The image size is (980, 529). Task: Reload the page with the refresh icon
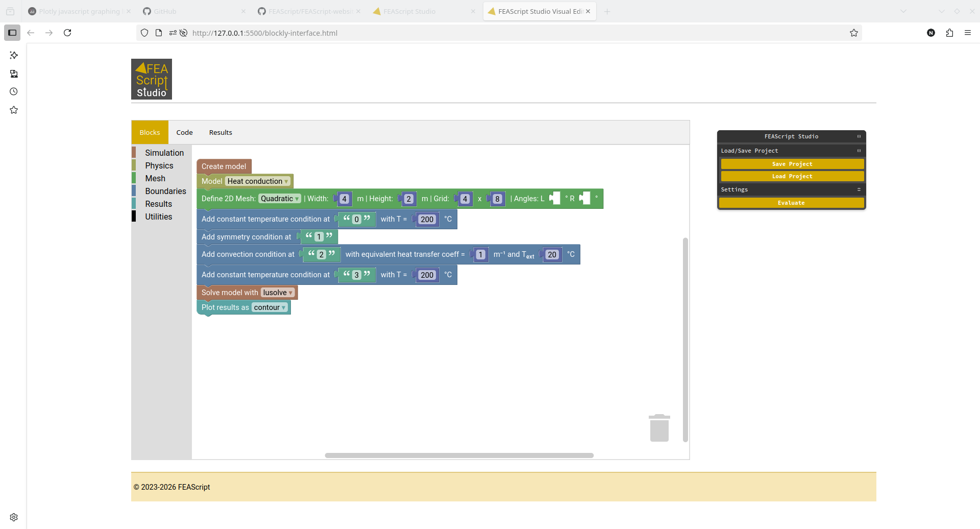pyautogui.click(x=67, y=33)
